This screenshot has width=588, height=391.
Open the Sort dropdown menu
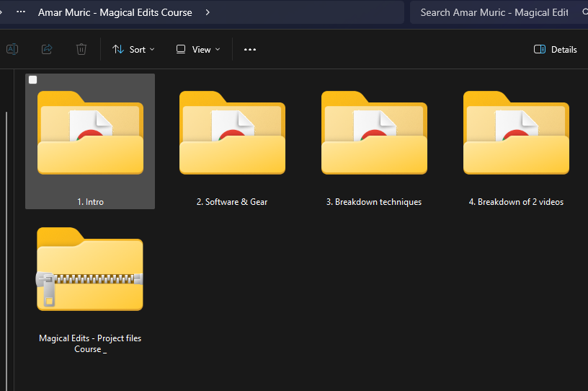pyautogui.click(x=133, y=50)
